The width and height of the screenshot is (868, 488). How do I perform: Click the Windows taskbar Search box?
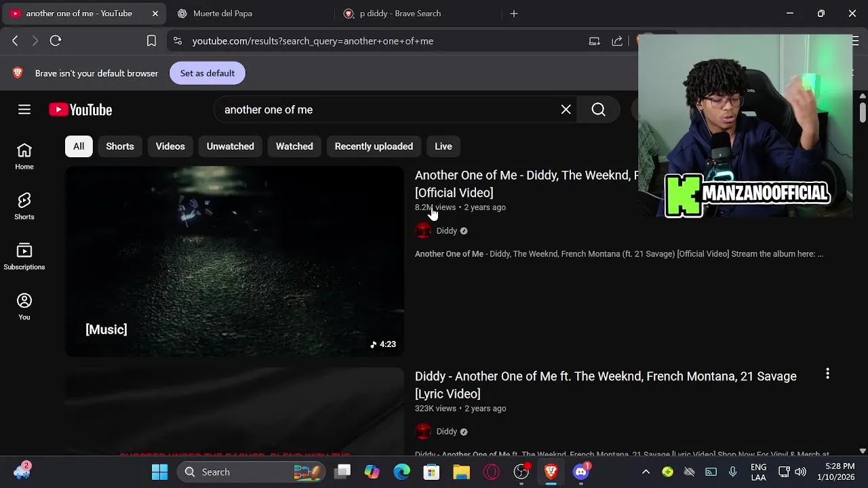[251, 472]
